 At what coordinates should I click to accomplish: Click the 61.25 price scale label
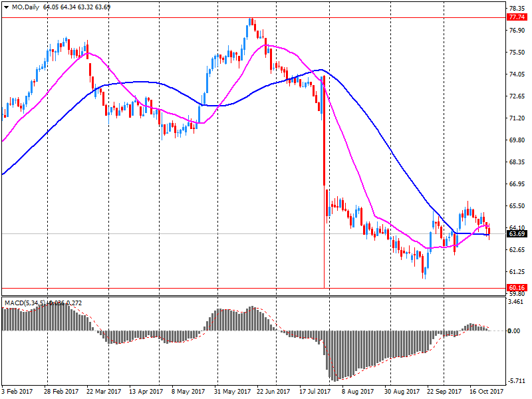(517, 272)
